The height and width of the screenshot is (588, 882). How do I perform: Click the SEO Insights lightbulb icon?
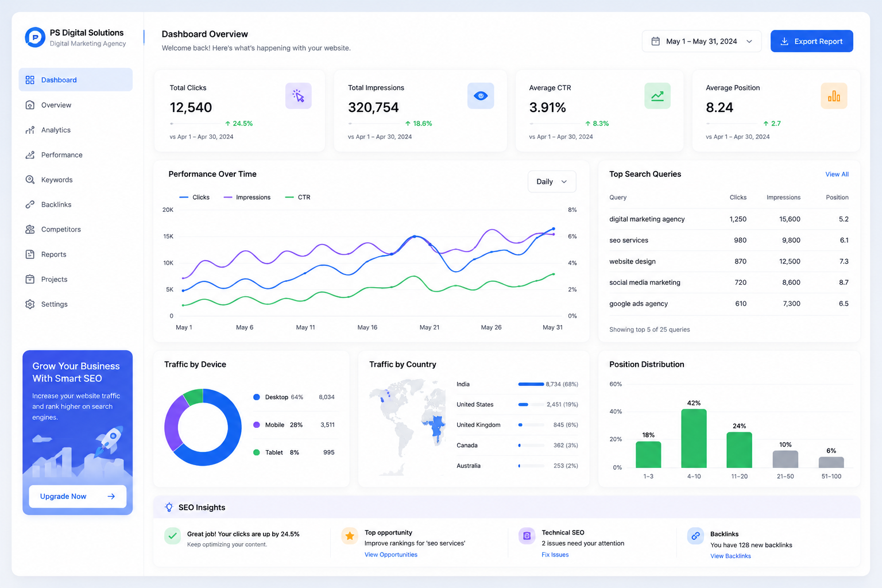coord(169,507)
